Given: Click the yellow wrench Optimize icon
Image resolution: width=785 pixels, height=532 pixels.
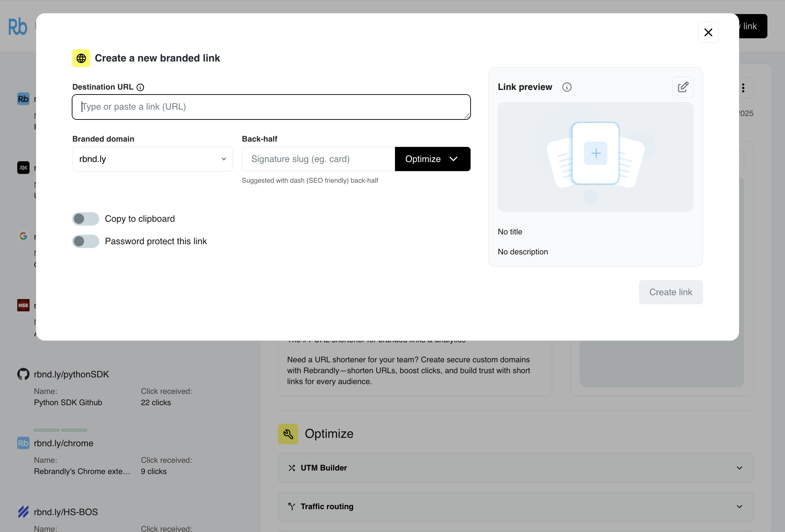Looking at the screenshot, I should coord(288,434).
